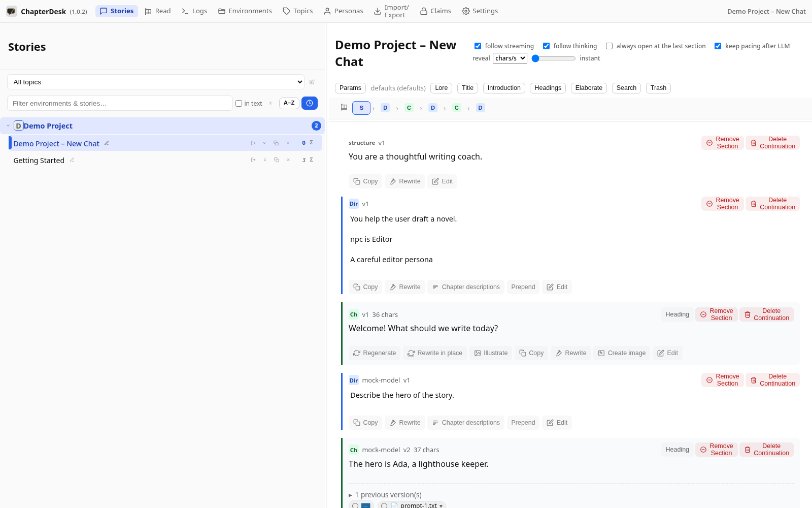Click the duplicate icon in the Getting Started row
The width and height of the screenshot is (812, 508).
[x=277, y=160]
